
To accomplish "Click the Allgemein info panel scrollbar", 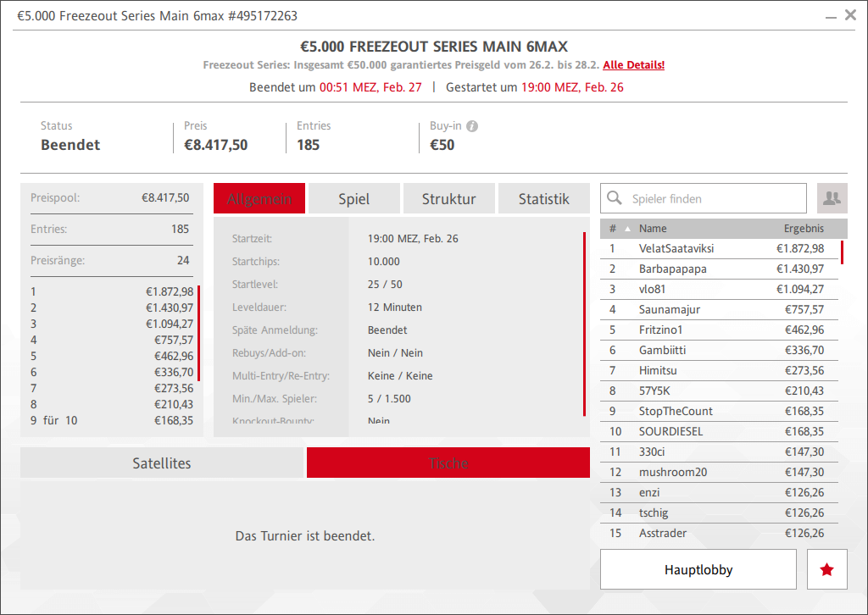I will pos(584,324).
